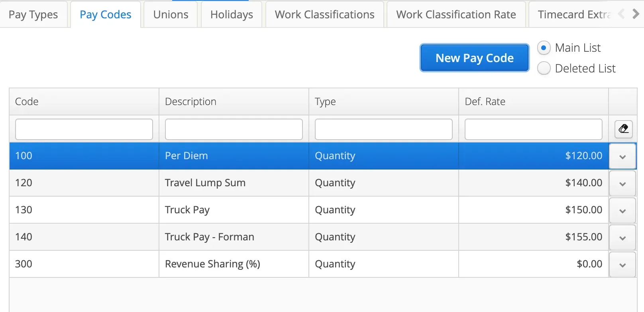Screen dimensions: 644x312
Task: Open the Timecard Extra tab
Action: click(x=573, y=15)
